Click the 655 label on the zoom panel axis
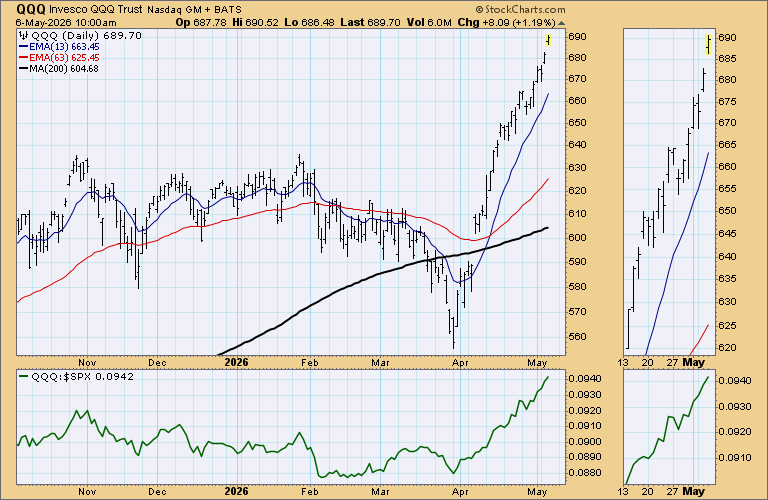This screenshot has height=500, width=768. tap(727, 189)
